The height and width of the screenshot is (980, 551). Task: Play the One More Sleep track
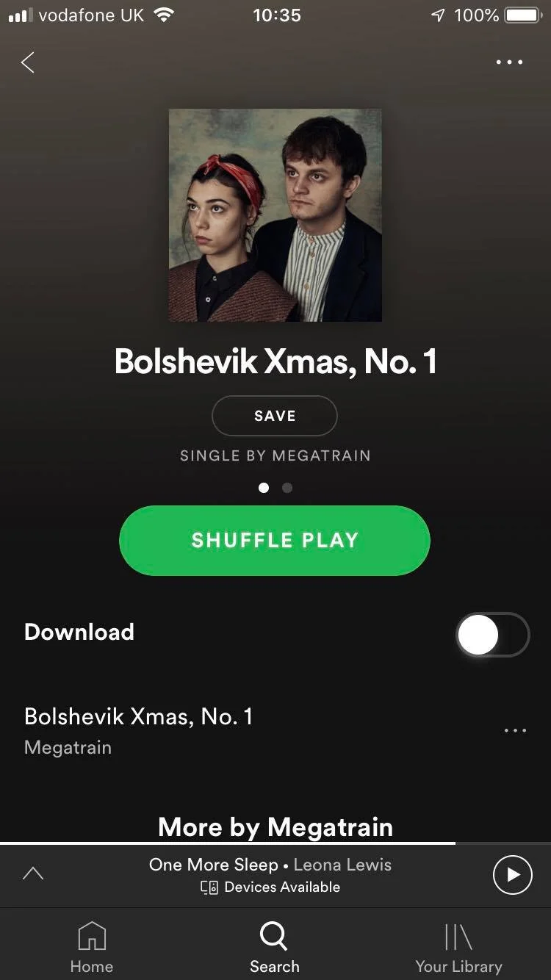click(512, 874)
